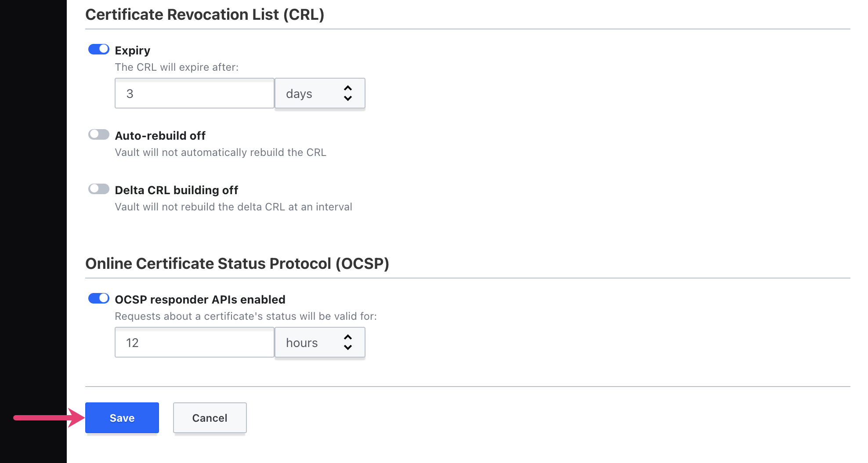The height and width of the screenshot is (463, 868).
Task: Open the hours unit selector
Action: point(320,342)
